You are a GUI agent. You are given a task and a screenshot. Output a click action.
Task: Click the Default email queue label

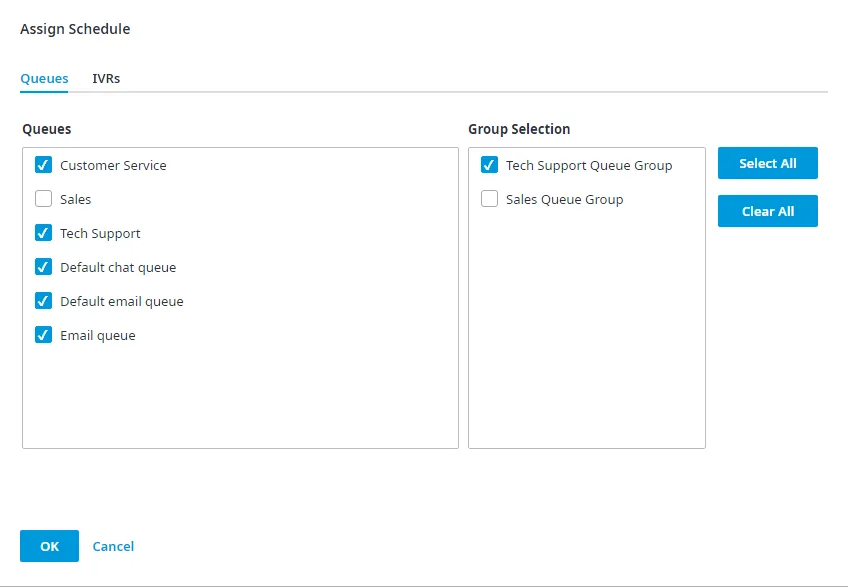coord(122,302)
